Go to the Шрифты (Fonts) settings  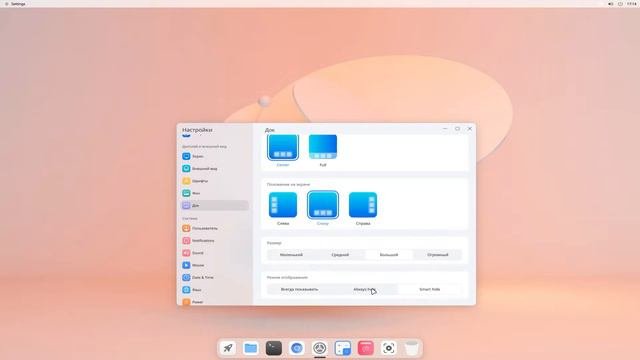214,181
